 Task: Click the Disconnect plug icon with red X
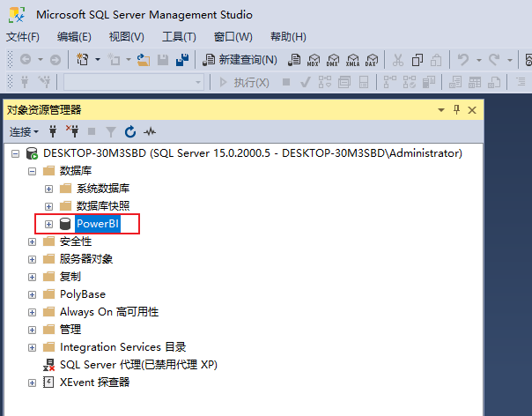point(72,131)
